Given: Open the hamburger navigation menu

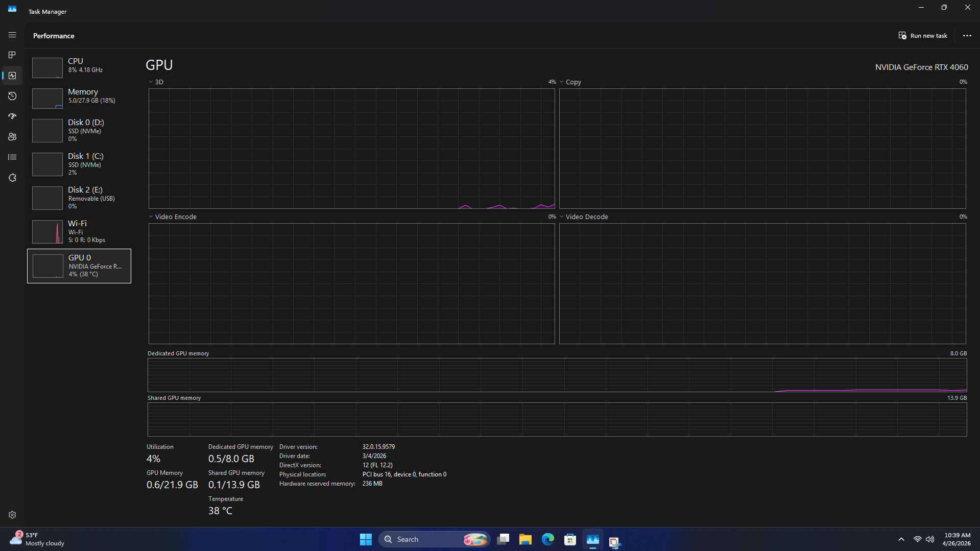Looking at the screenshot, I should pyautogui.click(x=12, y=35).
